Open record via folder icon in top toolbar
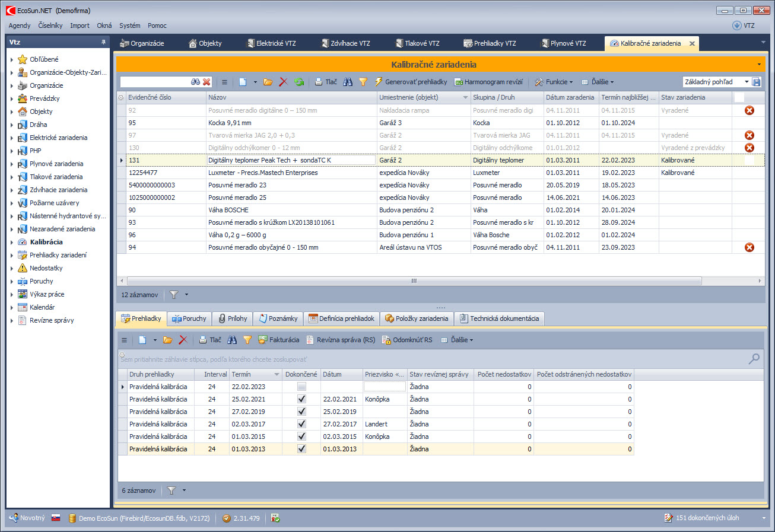This screenshot has height=532, width=775. point(268,82)
